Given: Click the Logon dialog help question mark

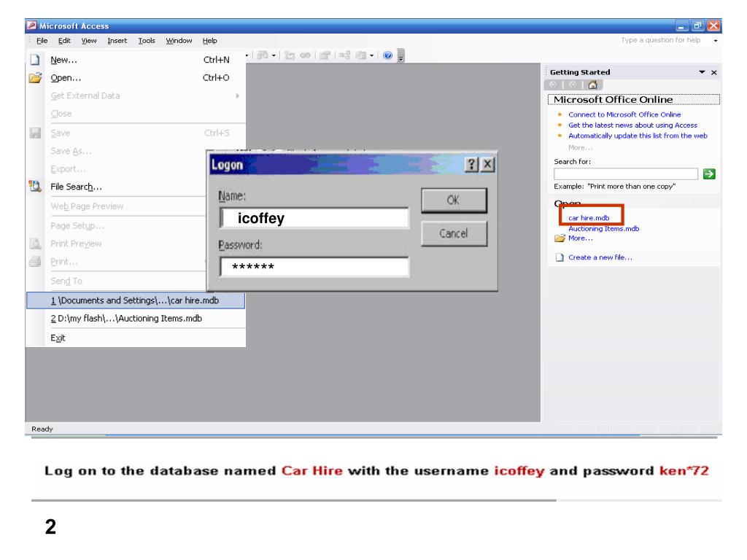Looking at the screenshot, I should (x=471, y=165).
